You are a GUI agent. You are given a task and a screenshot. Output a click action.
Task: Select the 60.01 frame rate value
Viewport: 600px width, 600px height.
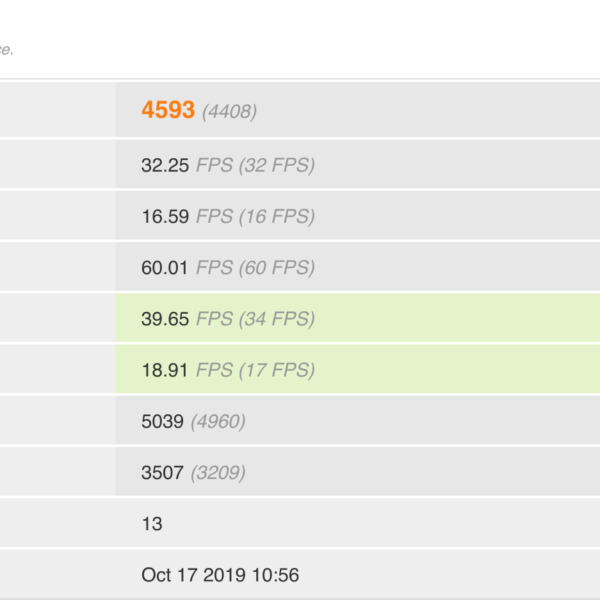click(x=165, y=267)
